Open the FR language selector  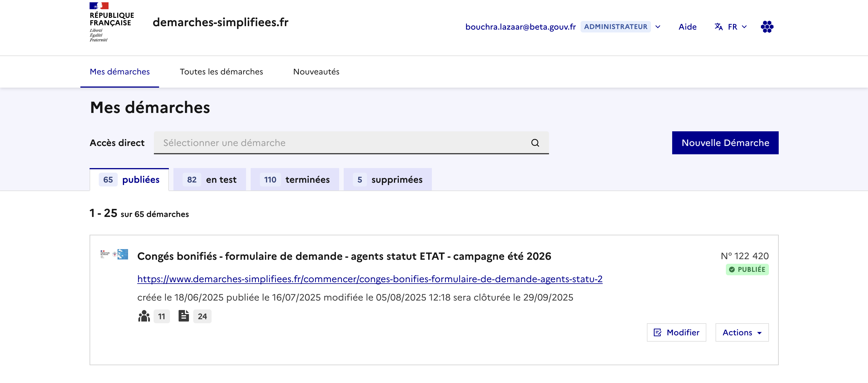click(x=736, y=27)
